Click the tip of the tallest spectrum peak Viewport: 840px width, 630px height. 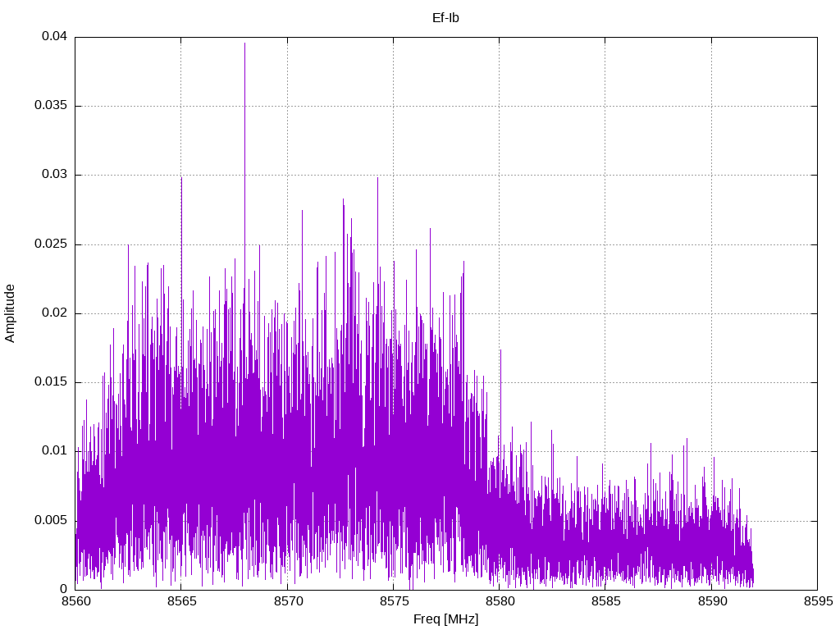(x=244, y=43)
